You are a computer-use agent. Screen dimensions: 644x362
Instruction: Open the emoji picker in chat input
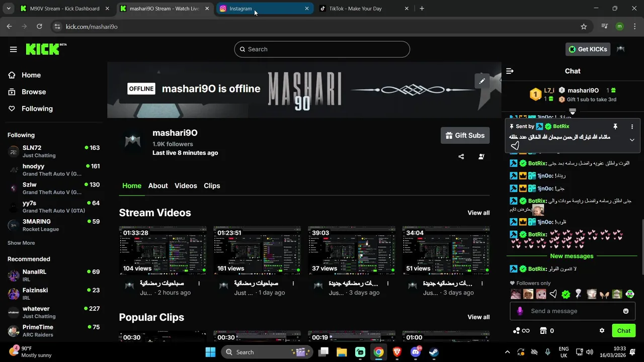(626, 311)
